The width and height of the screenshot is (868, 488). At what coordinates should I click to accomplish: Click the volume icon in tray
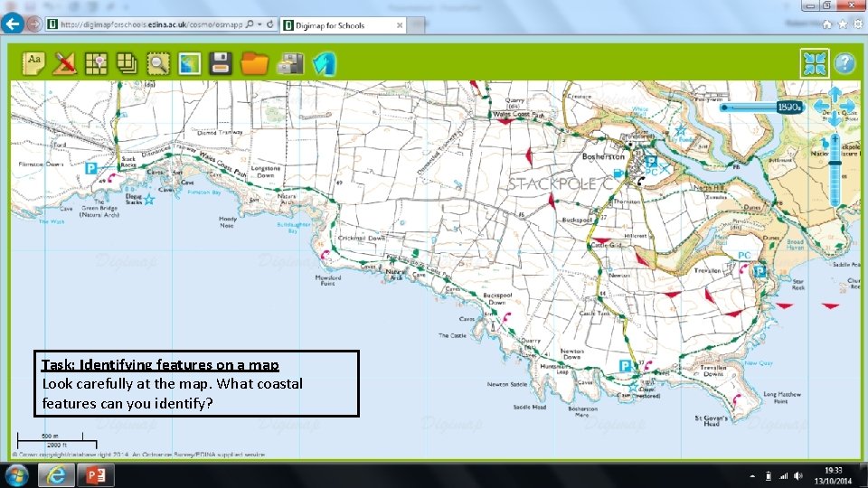[x=798, y=476]
